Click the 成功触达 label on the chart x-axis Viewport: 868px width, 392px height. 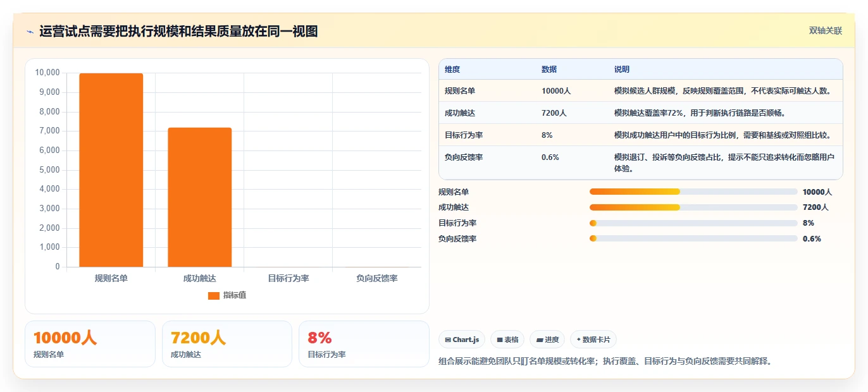(200, 278)
